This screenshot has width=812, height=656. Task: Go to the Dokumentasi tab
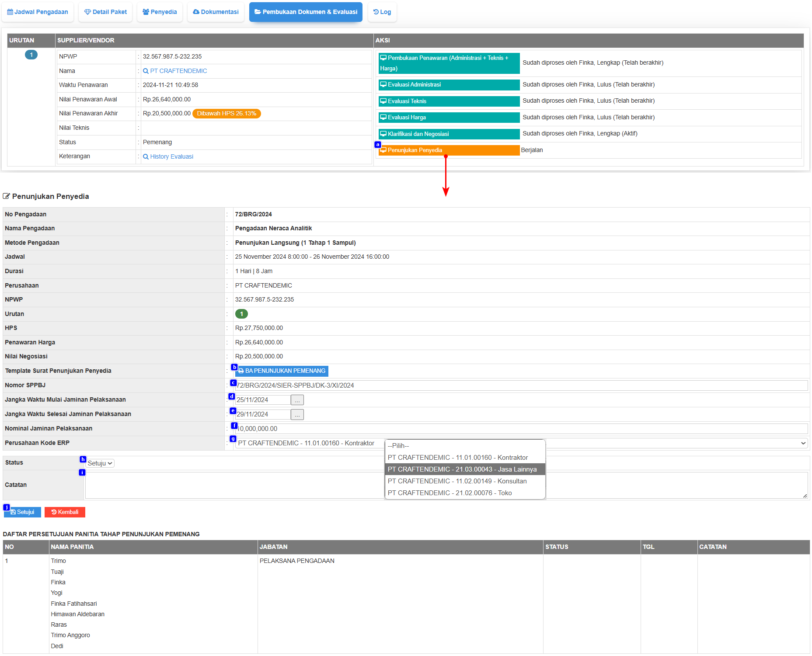tap(216, 12)
